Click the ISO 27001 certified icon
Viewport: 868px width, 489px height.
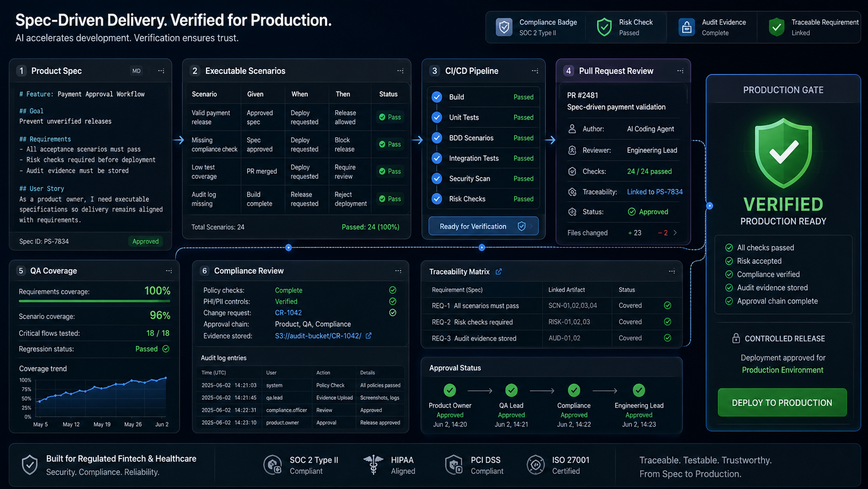click(x=535, y=465)
